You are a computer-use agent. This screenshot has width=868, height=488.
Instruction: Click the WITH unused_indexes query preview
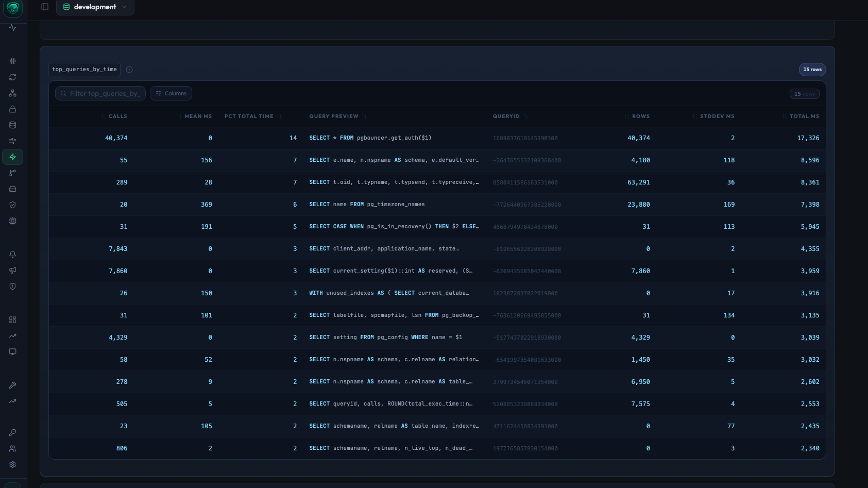pos(389,293)
